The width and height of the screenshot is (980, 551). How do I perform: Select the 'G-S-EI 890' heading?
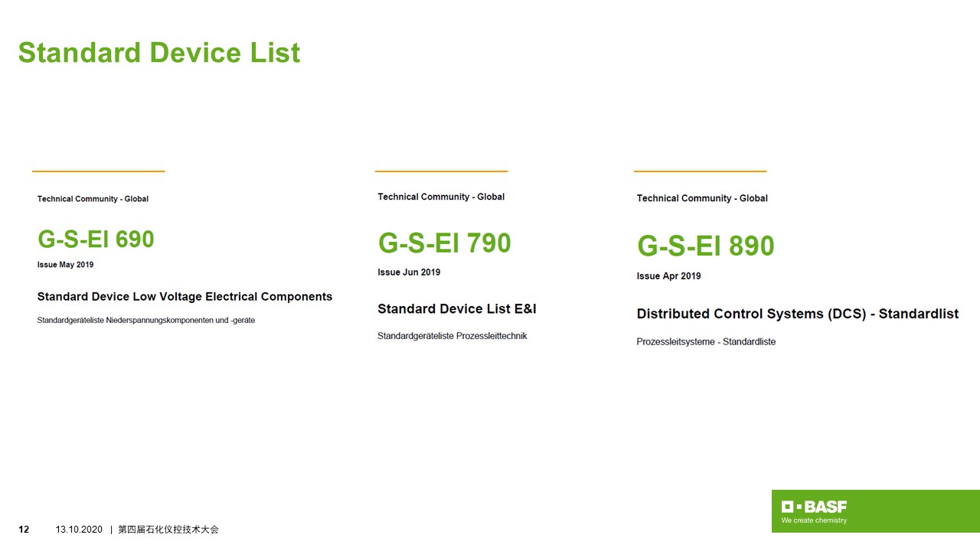(705, 246)
